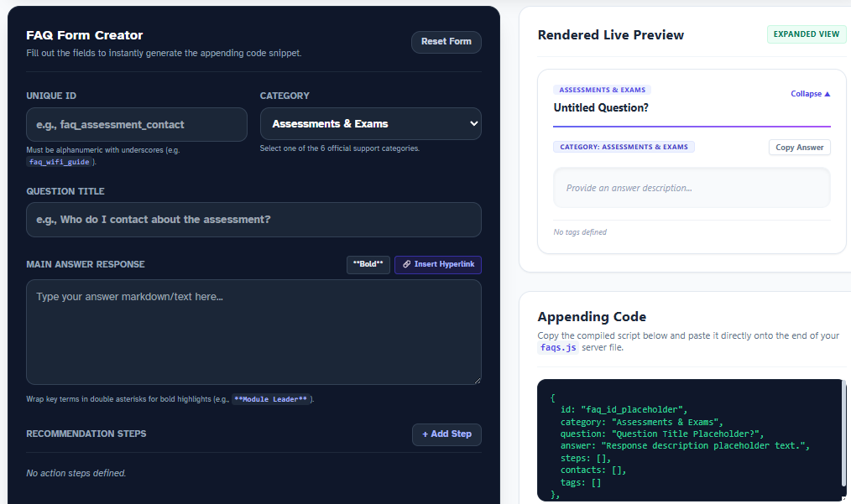Screen dimensions: 851x504
Task: Click the code block scrollbar
Action: click(x=843, y=434)
